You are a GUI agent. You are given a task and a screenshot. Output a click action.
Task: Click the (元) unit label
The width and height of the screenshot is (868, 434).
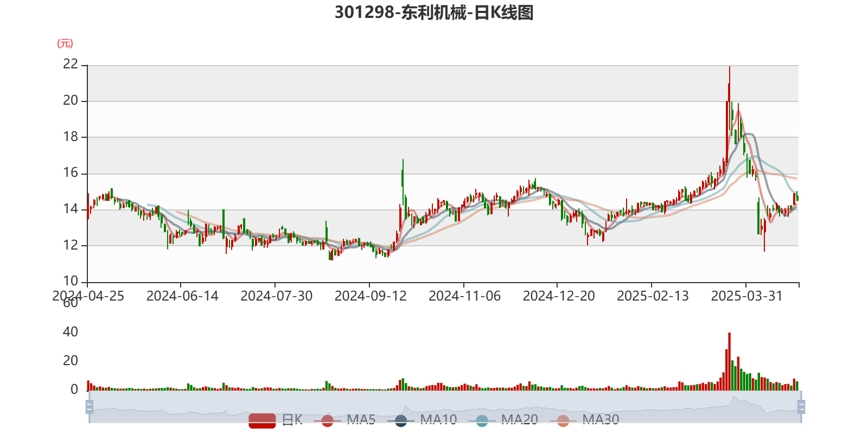tap(65, 43)
